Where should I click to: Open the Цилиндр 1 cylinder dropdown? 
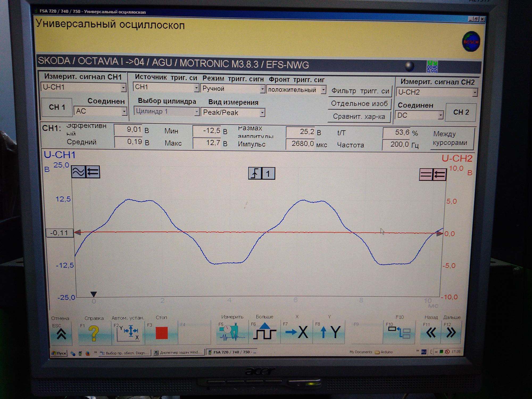click(167, 111)
